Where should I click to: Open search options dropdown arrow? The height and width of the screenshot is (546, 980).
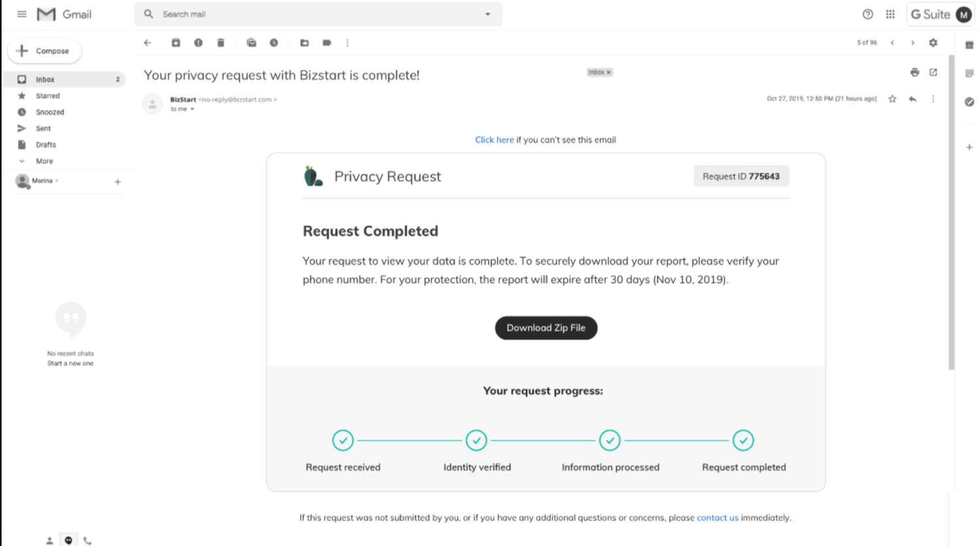pos(487,14)
